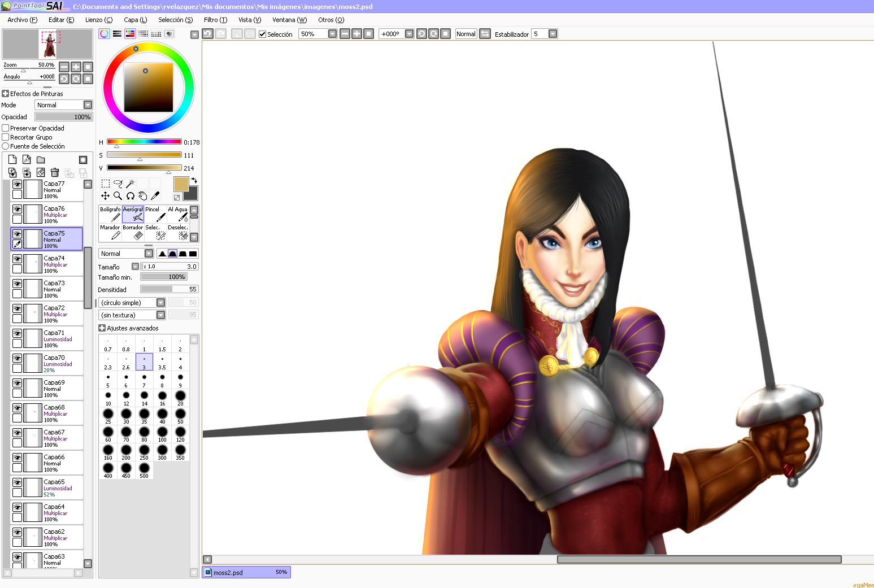Select the Deselec. deselection pen tool
The width and height of the screenshot is (874, 588).
click(178, 232)
